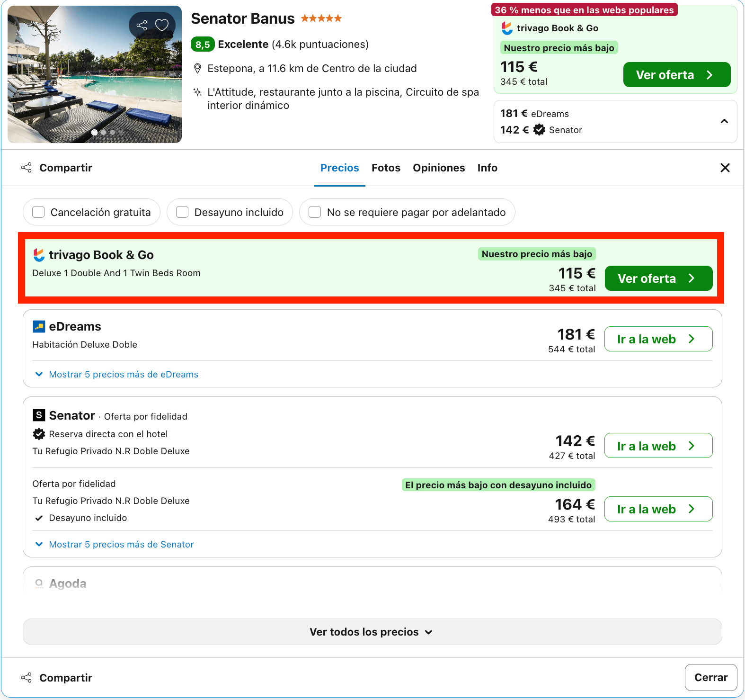
Task: Click the first image carousel dot
Action: [x=95, y=133]
